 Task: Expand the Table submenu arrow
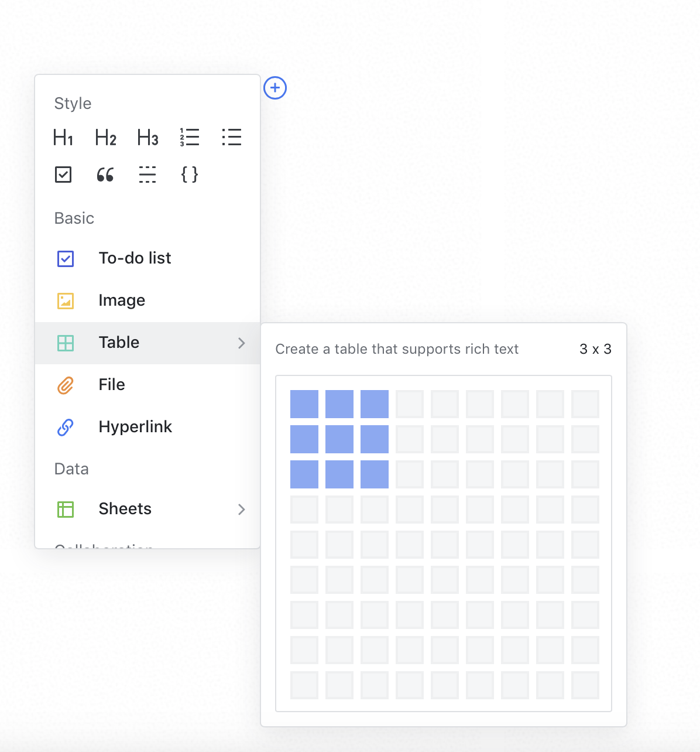(x=241, y=343)
